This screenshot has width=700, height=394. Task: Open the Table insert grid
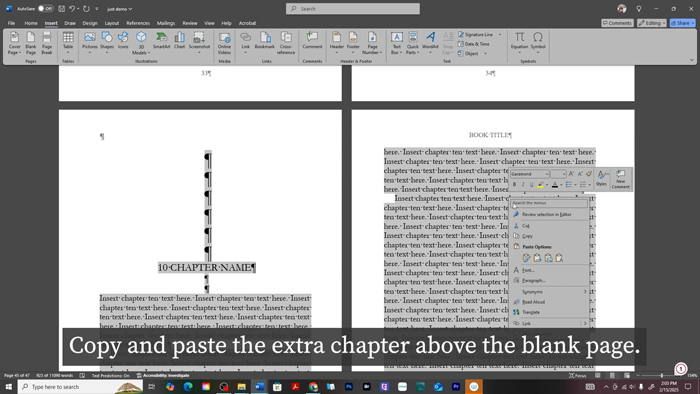click(x=68, y=43)
